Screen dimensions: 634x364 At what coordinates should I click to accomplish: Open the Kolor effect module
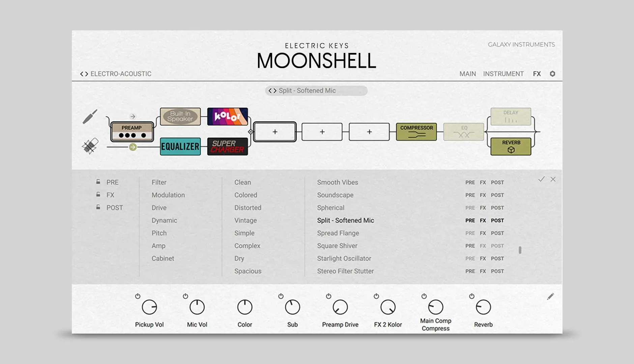click(x=227, y=117)
